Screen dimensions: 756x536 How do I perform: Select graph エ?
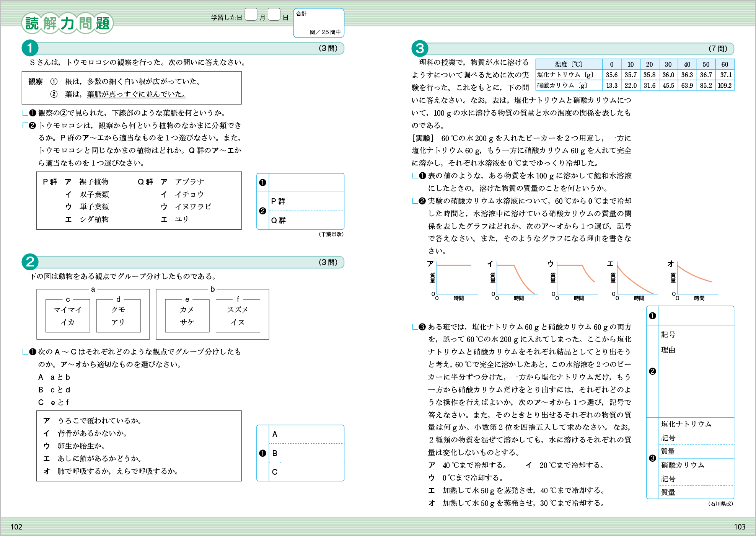[632, 280]
